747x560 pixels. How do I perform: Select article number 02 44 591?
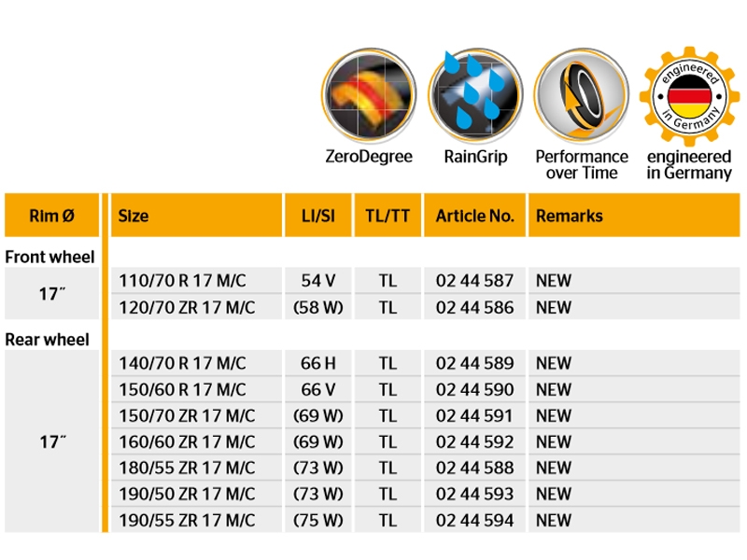(474, 415)
